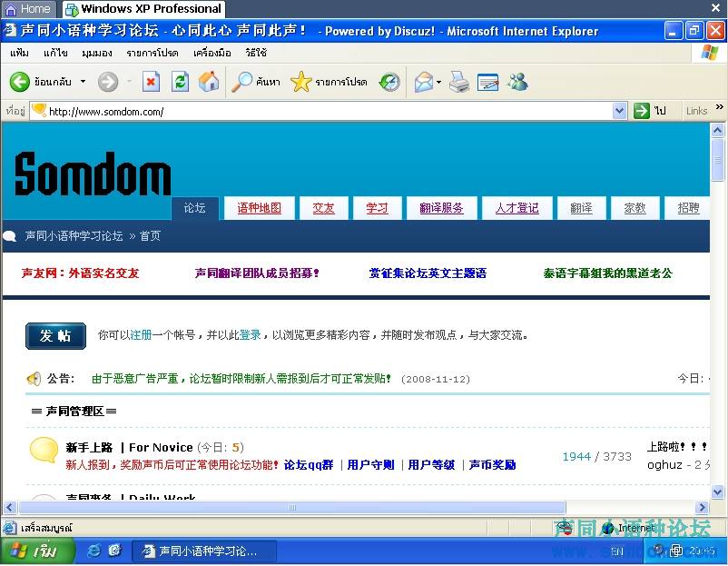Click the page icon in the address bar
Image resolution: width=728 pixels, height=566 pixels.
pos(39,111)
